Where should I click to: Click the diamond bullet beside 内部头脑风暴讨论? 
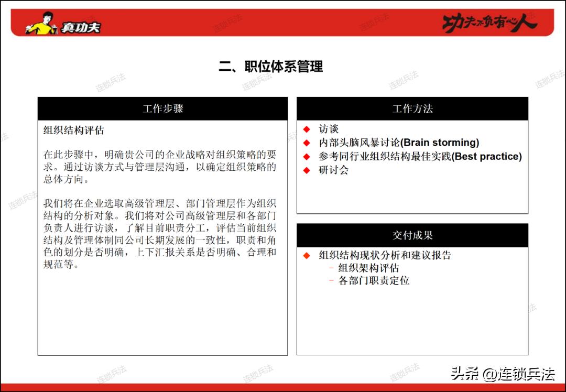tap(307, 142)
